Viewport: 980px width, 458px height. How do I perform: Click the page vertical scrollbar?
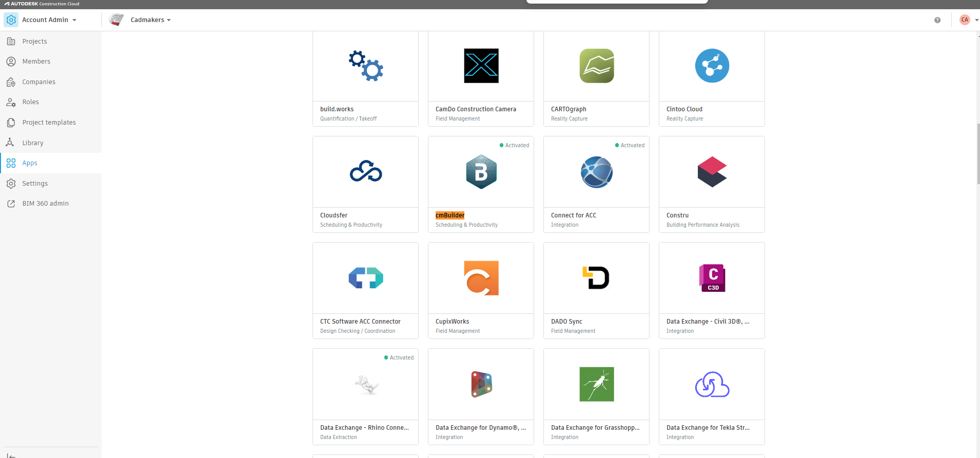coord(978,154)
